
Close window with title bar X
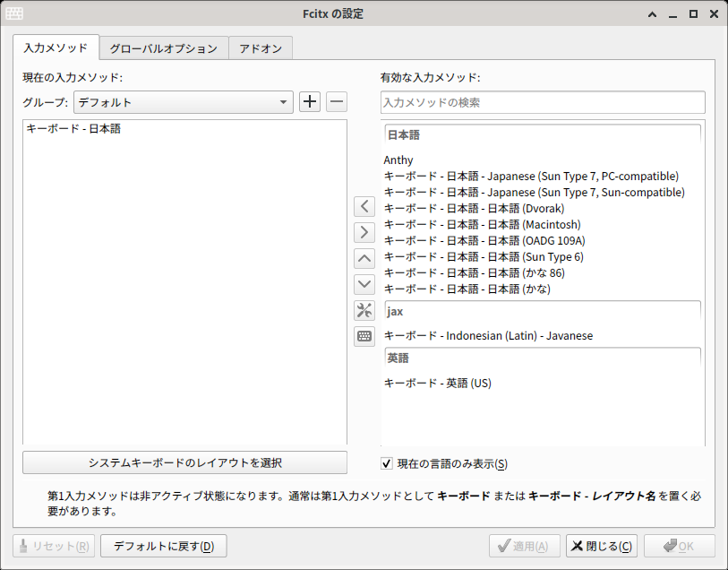coord(714,14)
